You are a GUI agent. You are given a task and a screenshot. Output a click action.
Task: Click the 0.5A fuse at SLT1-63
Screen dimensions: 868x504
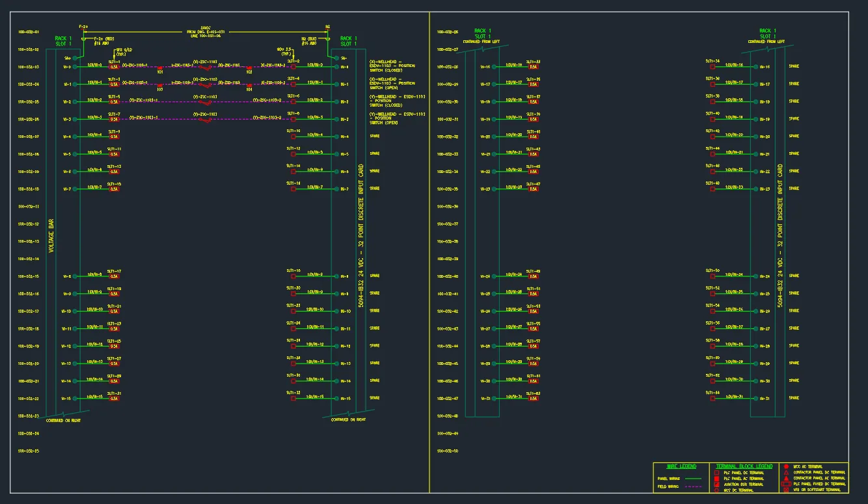pyautogui.click(x=534, y=399)
